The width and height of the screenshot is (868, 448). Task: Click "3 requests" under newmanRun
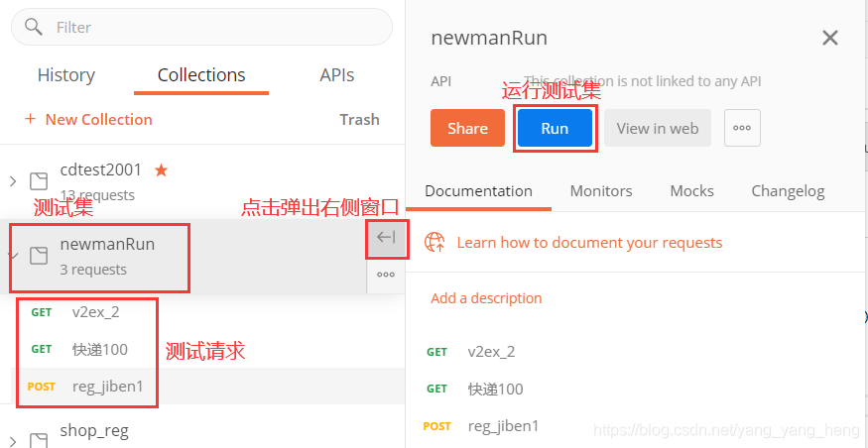point(93,270)
